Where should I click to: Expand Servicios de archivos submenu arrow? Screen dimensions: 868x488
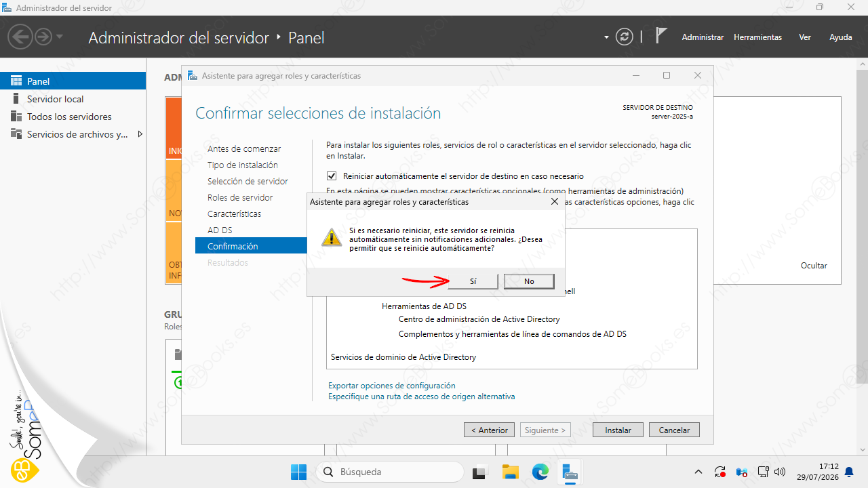click(x=140, y=134)
